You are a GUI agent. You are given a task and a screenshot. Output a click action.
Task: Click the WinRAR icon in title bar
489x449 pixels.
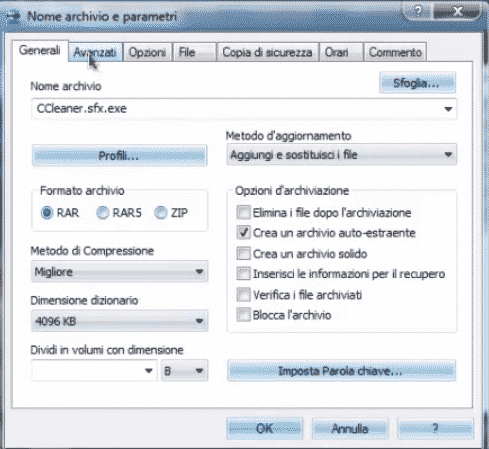click(13, 16)
